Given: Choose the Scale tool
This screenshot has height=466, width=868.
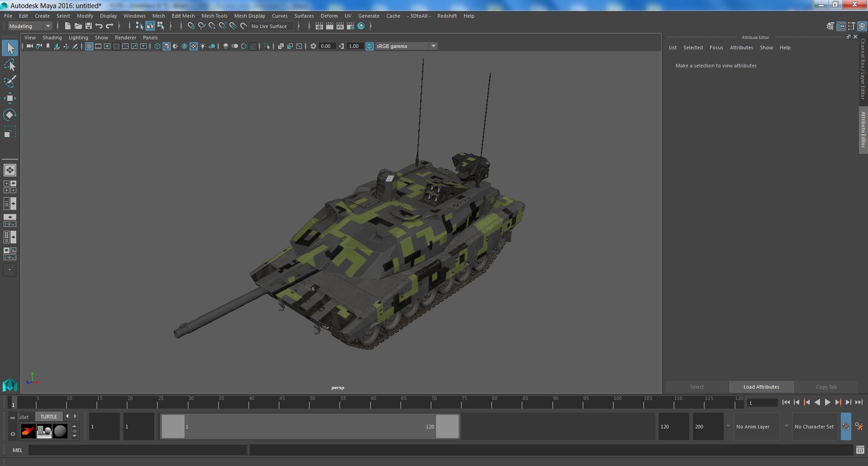Looking at the screenshot, I should pyautogui.click(x=10, y=132).
